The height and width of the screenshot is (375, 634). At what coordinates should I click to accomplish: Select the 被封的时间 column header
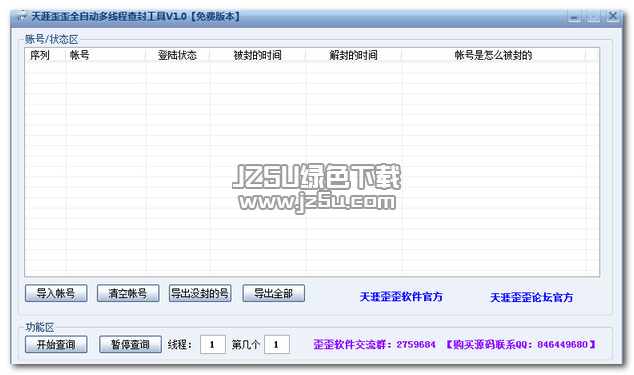point(258,55)
